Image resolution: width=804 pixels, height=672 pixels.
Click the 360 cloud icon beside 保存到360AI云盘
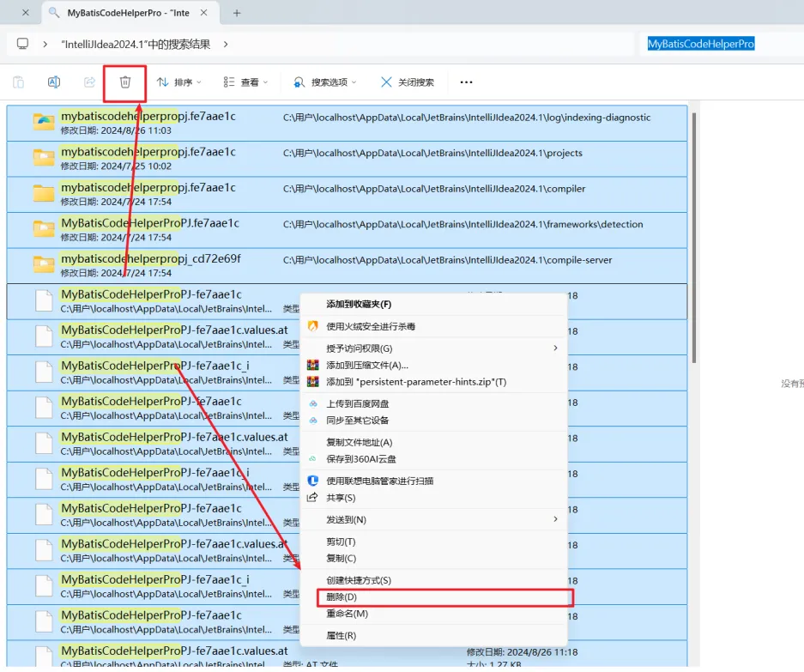313,458
